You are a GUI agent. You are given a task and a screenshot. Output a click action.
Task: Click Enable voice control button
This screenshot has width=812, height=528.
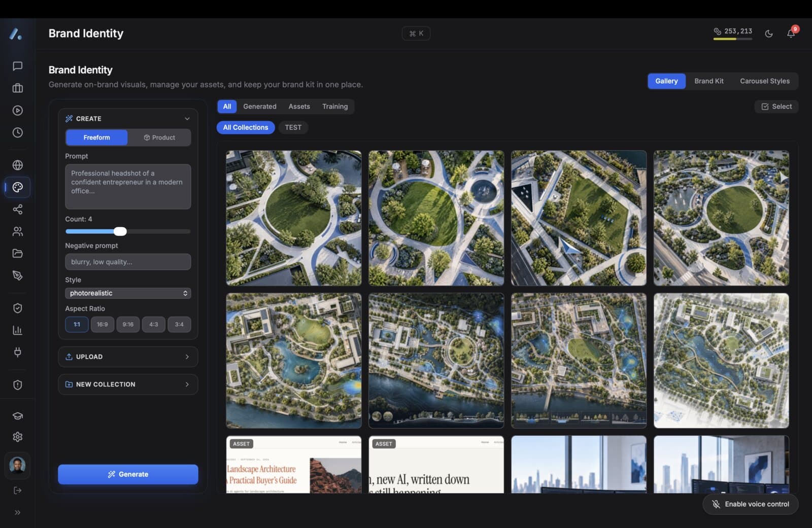(x=751, y=504)
